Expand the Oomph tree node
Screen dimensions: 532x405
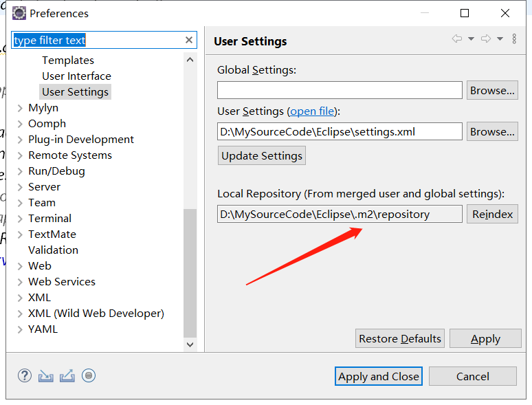(x=20, y=124)
